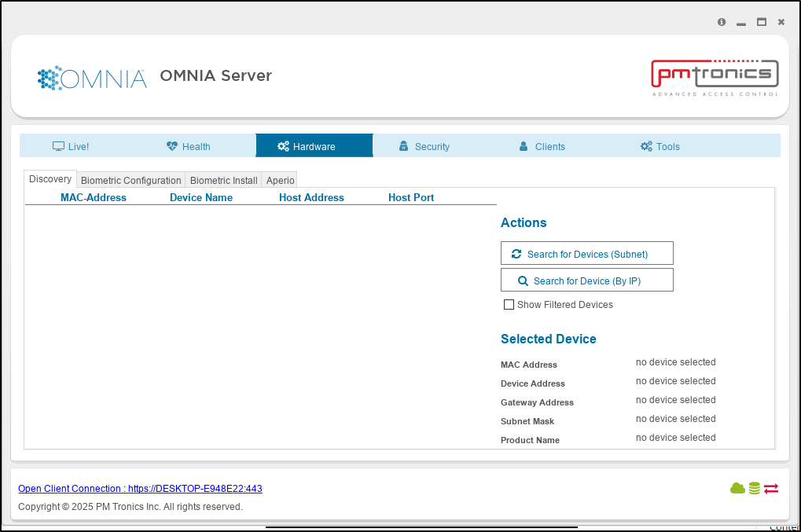This screenshot has width=801, height=532.
Task: Sort by the Host Port column header
Action: 411,197
